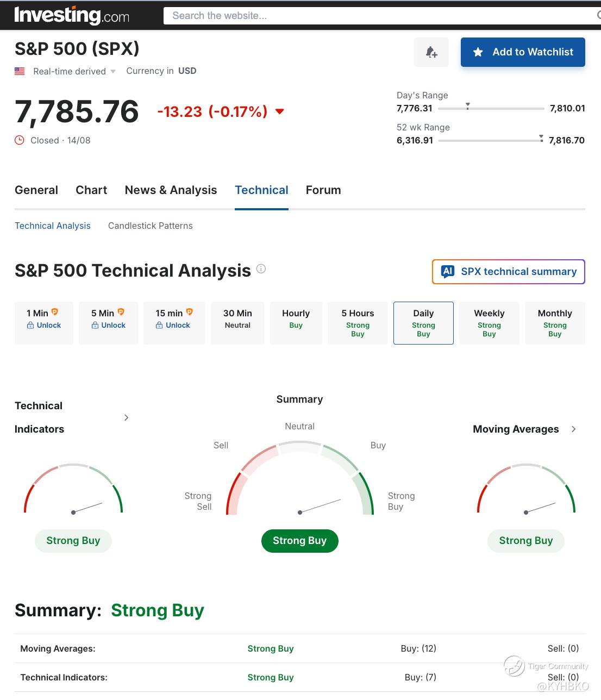Click the US flag icon

pyautogui.click(x=20, y=71)
